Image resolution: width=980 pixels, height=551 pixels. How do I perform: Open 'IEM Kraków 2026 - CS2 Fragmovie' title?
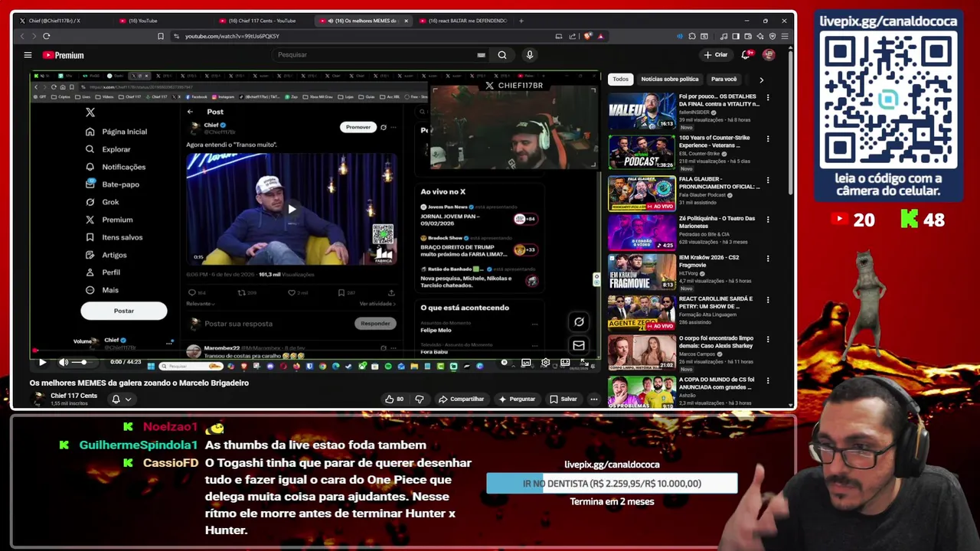(709, 261)
